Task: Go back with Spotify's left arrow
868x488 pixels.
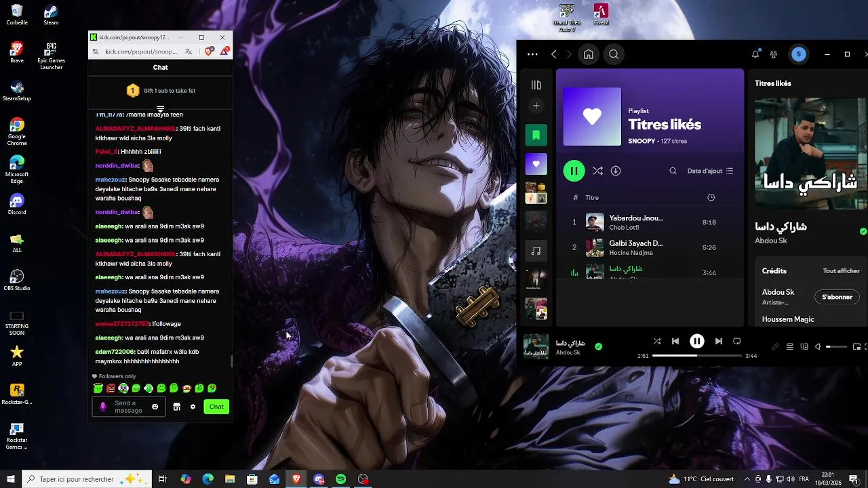Action: [x=554, y=54]
